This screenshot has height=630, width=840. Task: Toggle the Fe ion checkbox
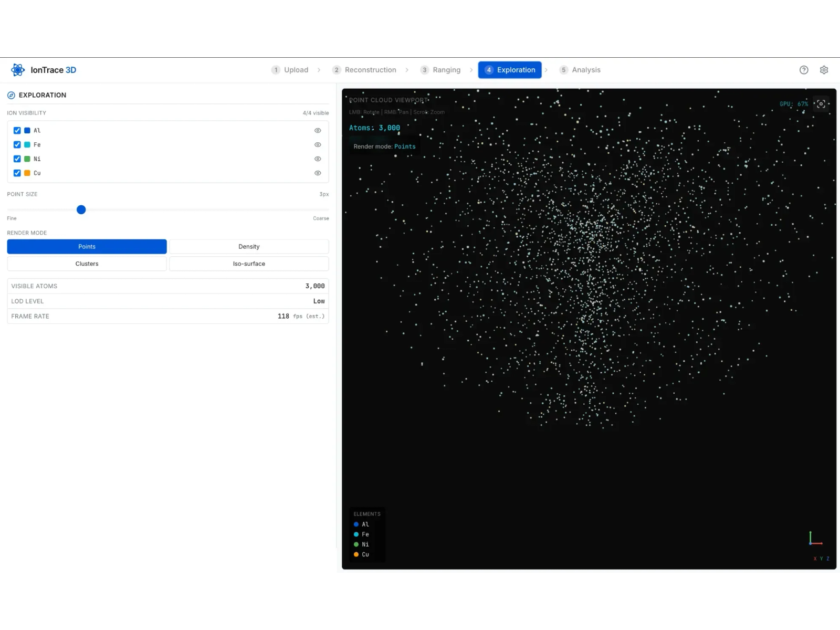pyautogui.click(x=17, y=144)
